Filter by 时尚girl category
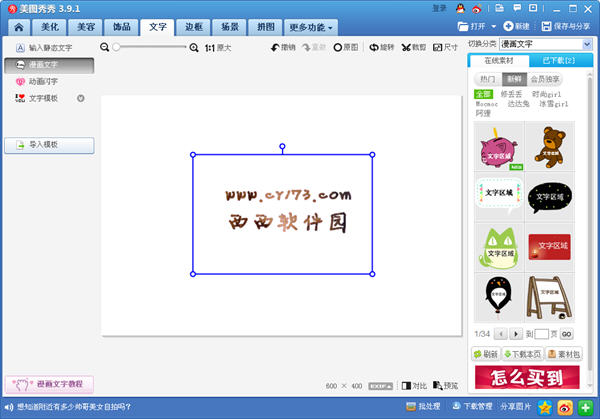 (x=546, y=94)
